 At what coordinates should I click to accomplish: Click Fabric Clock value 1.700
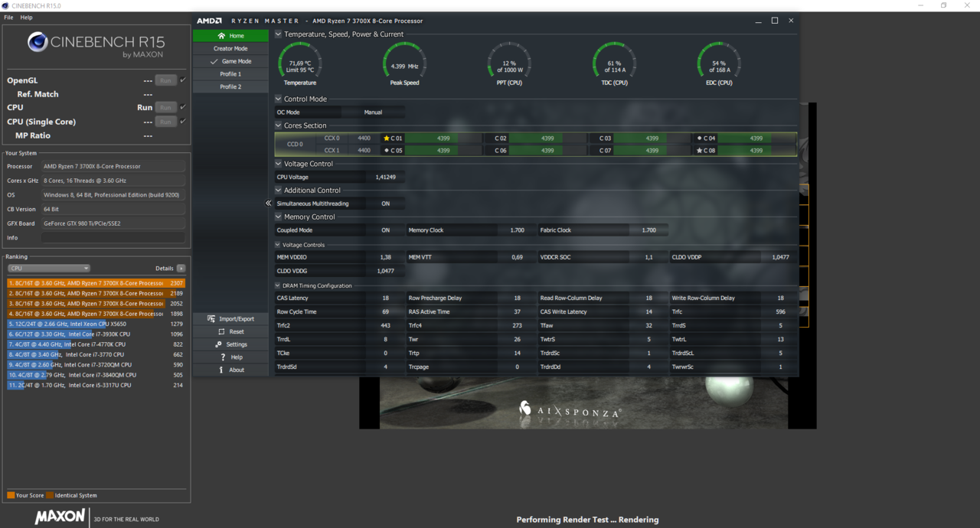click(x=648, y=230)
